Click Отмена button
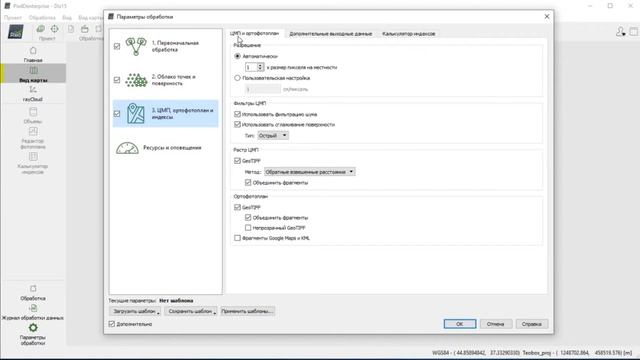Screen dimensions: 640x360 click(496, 324)
